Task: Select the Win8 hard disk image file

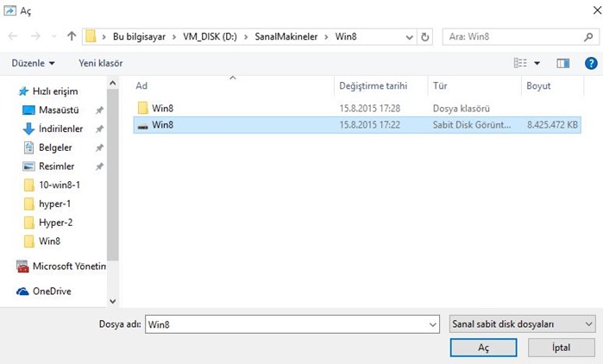Action: coord(357,125)
